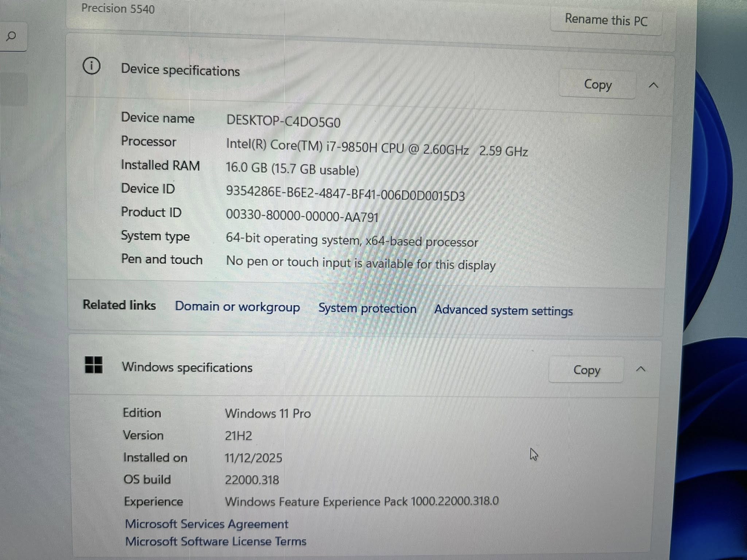This screenshot has width=747, height=560.
Task: Copy the Windows specifications
Action: tap(586, 370)
